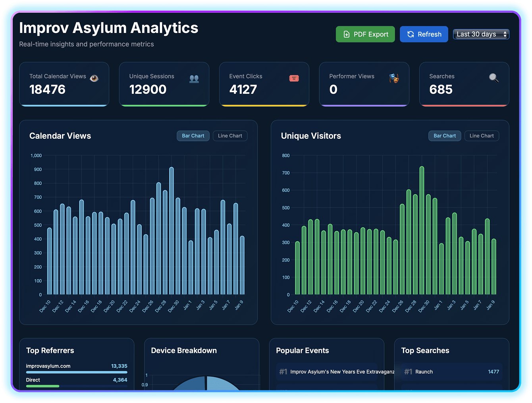The image size is (532, 403).
Task: Click the #1 Raunch search row
Action: point(451,372)
